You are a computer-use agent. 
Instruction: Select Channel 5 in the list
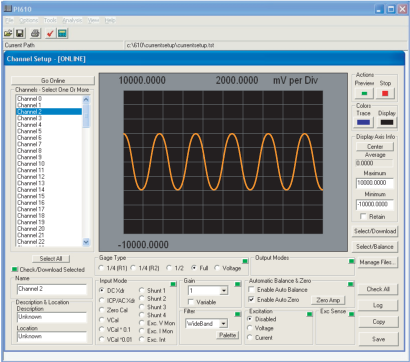coord(49,131)
